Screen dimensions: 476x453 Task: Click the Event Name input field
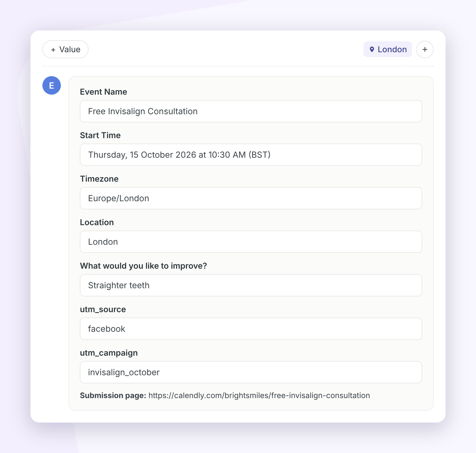[x=251, y=111]
